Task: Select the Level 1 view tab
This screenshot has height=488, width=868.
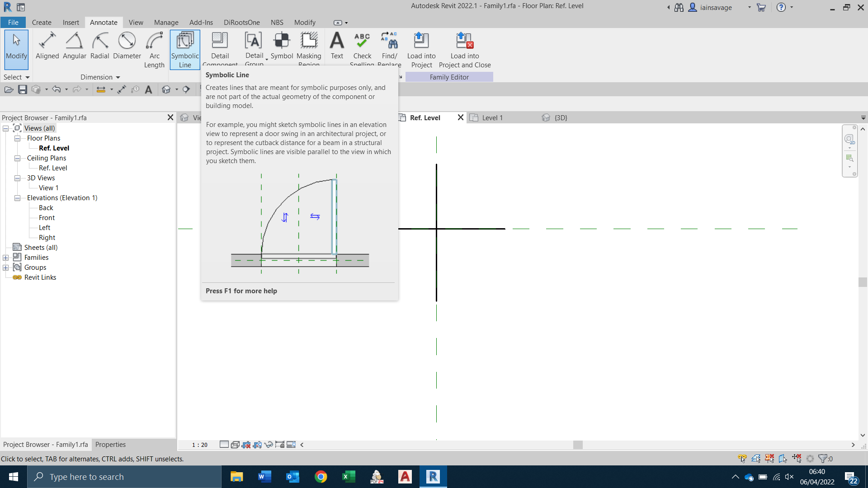Action: click(492, 117)
